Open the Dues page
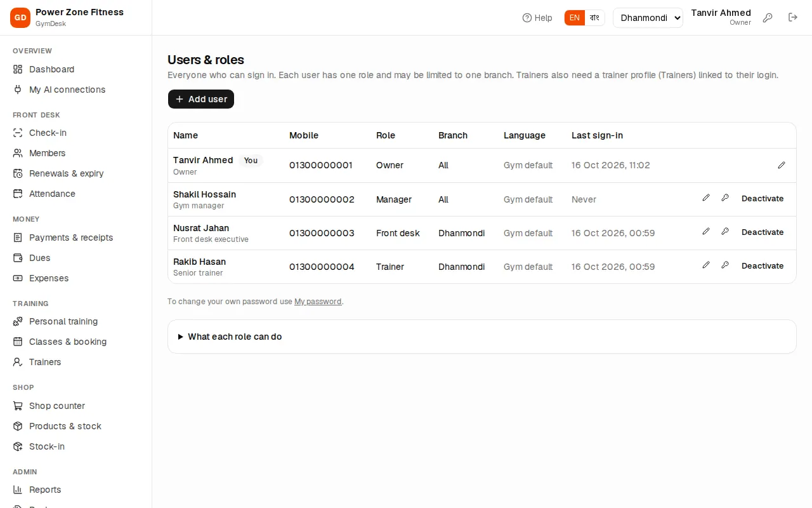Screen dimensions: 812x508 click(76, 258)
